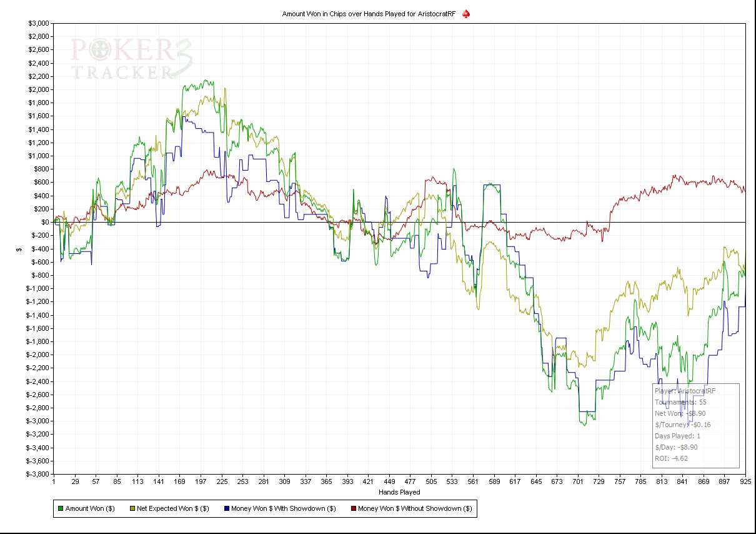Click the 'Net Won: -$8.90' stats line
This screenshot has height=534, width=756.
[680, 413]
